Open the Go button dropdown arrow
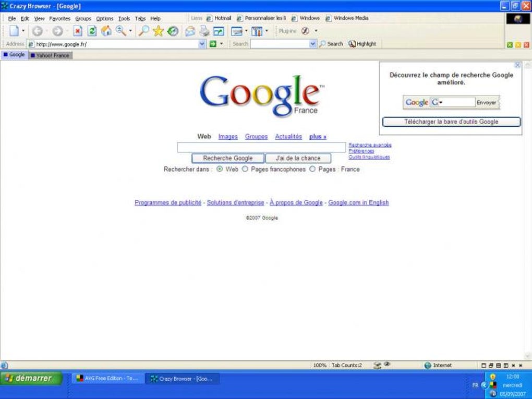Viewport: 532px width, 399px height. [x=222, y=44]
